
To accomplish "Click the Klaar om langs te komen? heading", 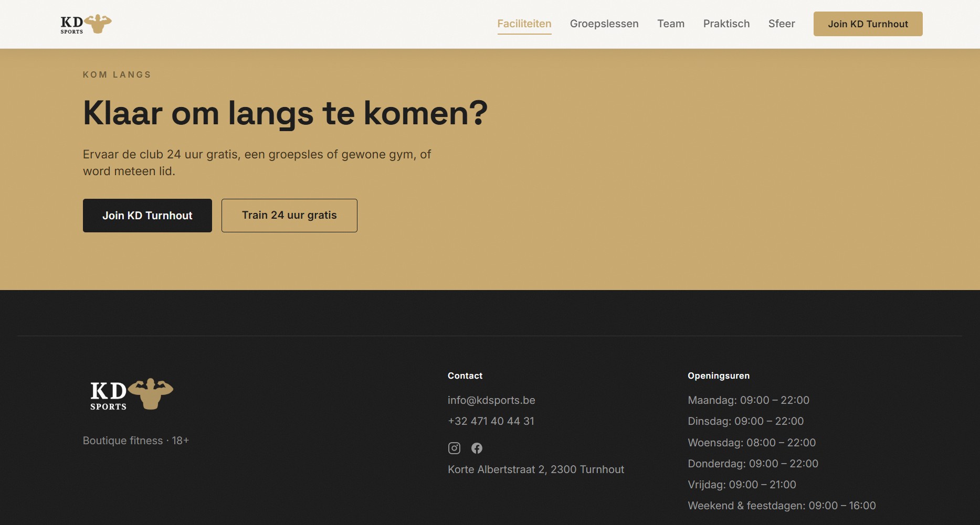I will (x=286, y=113).
